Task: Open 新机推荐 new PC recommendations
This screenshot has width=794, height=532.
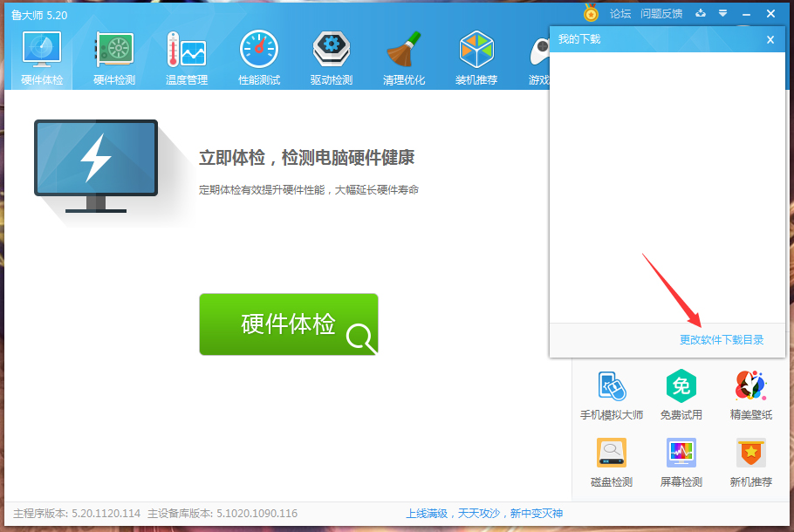Action: [x=750, y=460]
